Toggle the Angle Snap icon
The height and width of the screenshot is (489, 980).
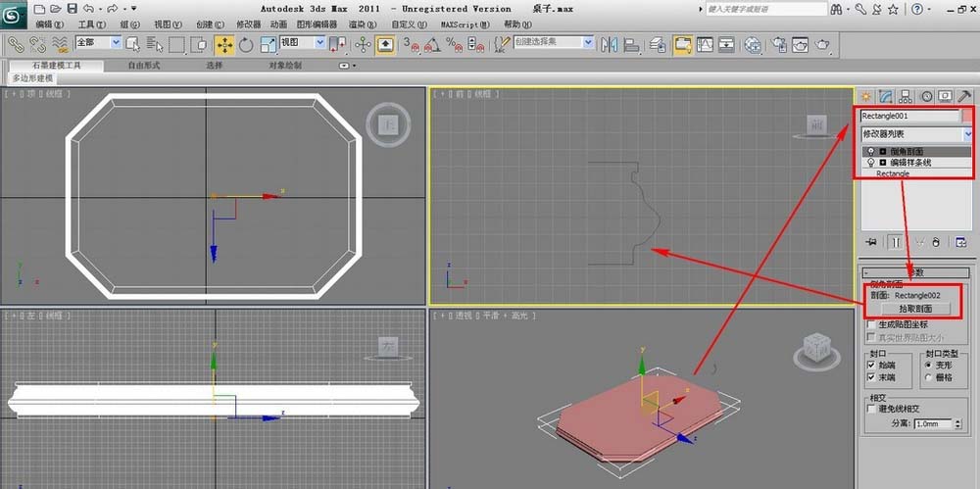(432, 44)
